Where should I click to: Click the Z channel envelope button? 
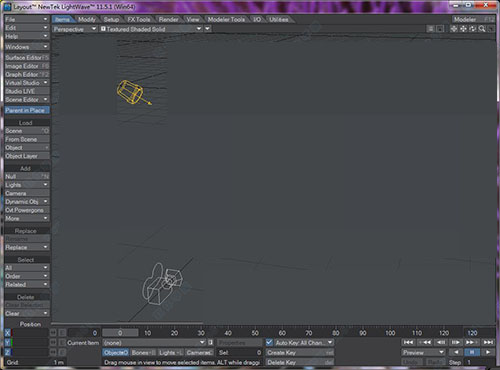[x=62, y=352]
